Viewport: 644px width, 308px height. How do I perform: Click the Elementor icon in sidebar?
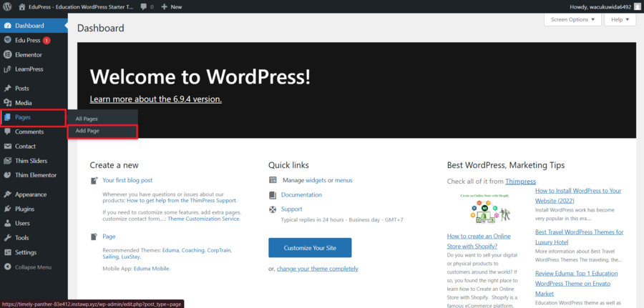pos(7,54)
